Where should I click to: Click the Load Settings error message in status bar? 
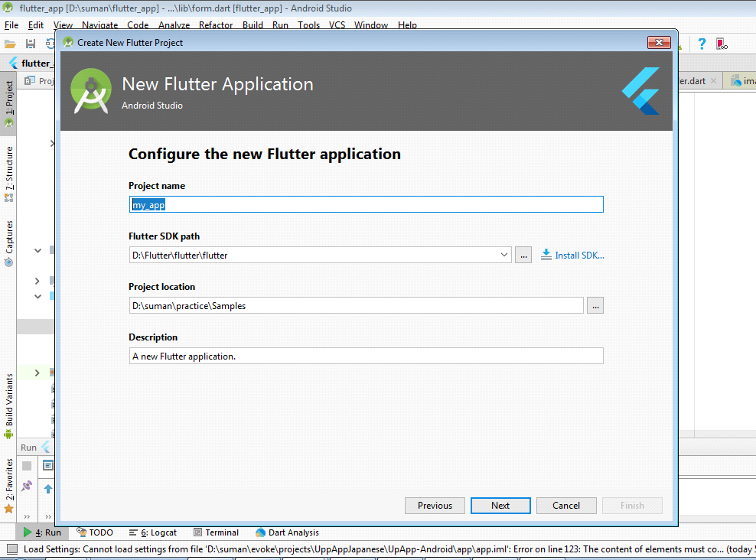click(x=389, y=549)
